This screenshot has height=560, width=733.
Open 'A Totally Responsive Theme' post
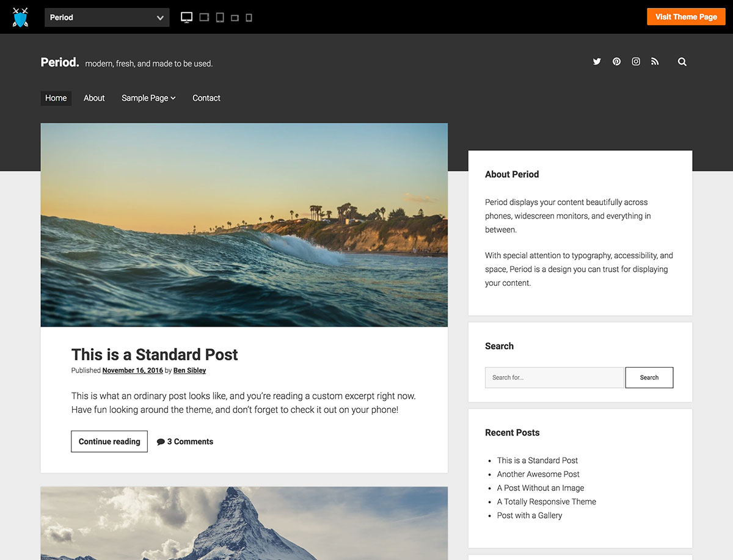[x=547, y=502]
